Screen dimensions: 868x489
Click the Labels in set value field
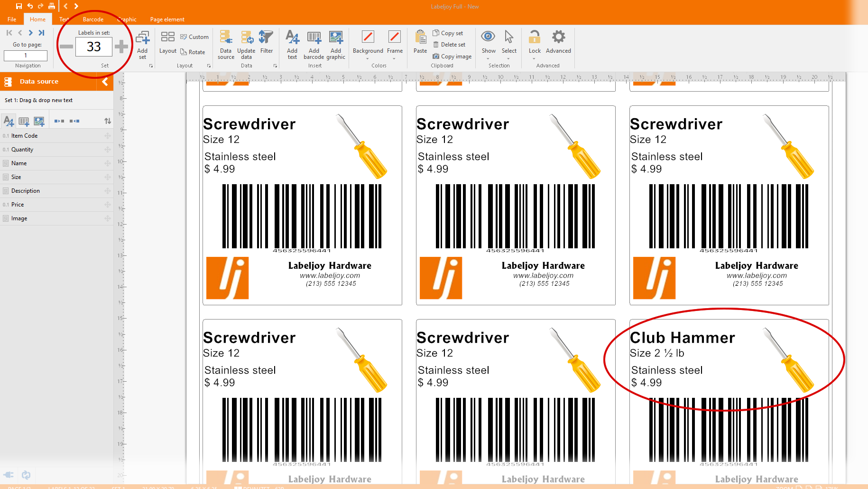coord(94,47)
